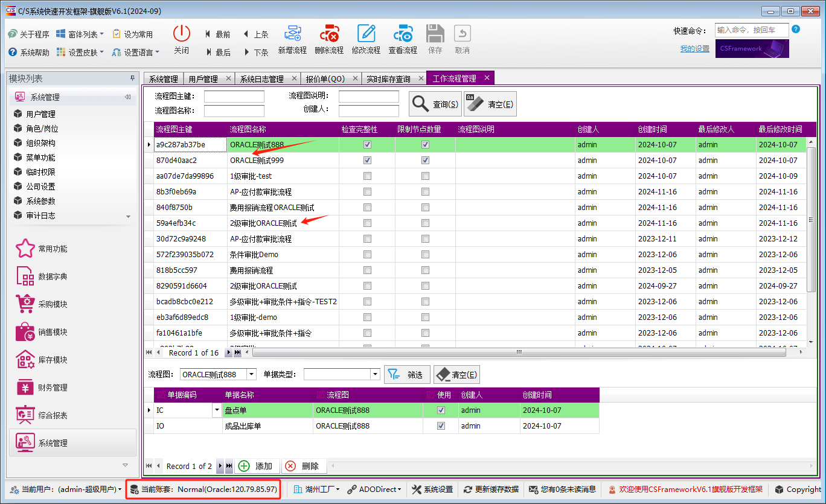Click 您有0条未读消息 mail indicator

click(562, 490)
